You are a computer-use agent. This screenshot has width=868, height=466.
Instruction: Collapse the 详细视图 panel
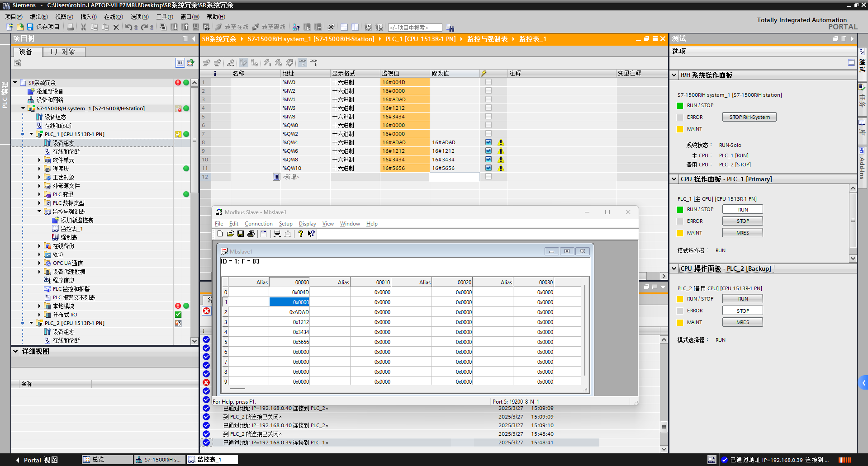15,352
